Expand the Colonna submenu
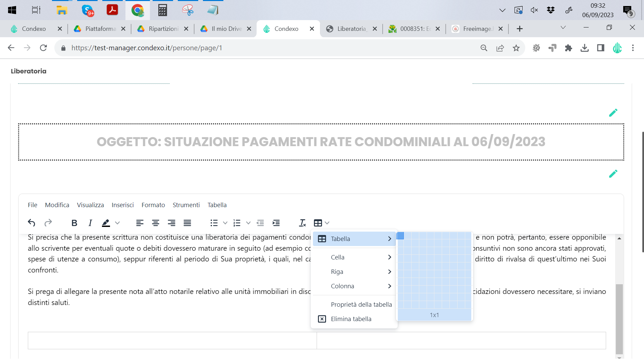The width and height of the screenshot is (644, 362). click(354, 286)
